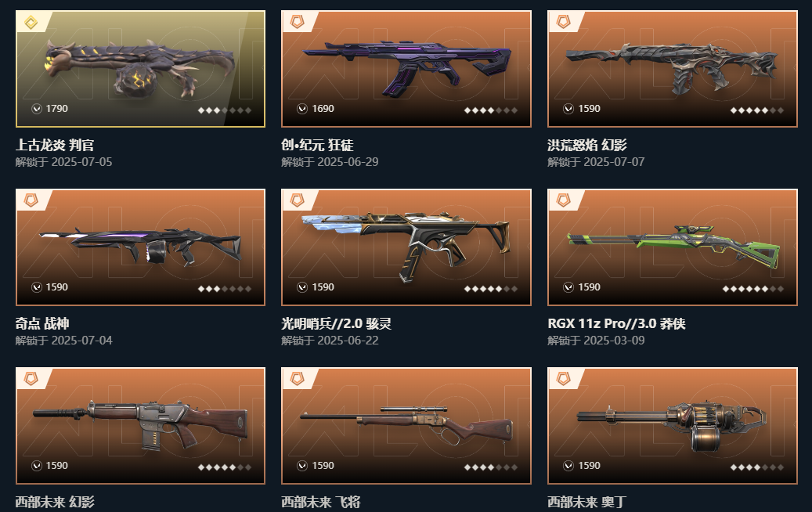Click the tier badge icon on 洪荒怒焰 幻影 card
The image size is (812, 512).
coord(564,22)
